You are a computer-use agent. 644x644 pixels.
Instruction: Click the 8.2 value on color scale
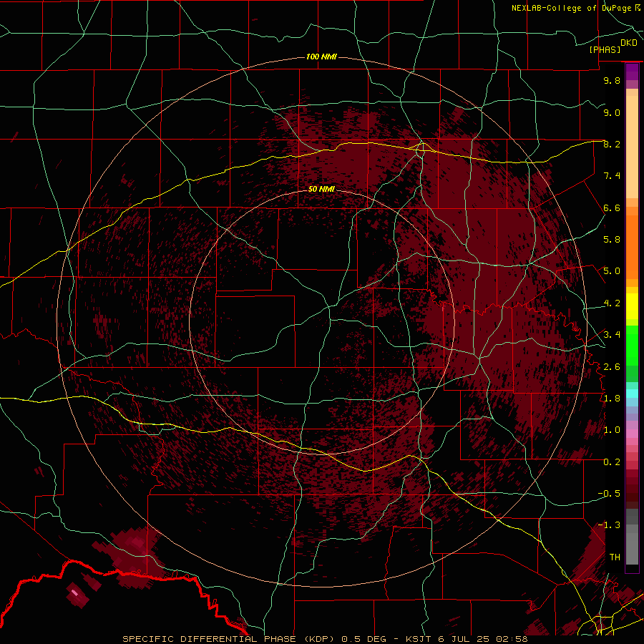[612, 144]
